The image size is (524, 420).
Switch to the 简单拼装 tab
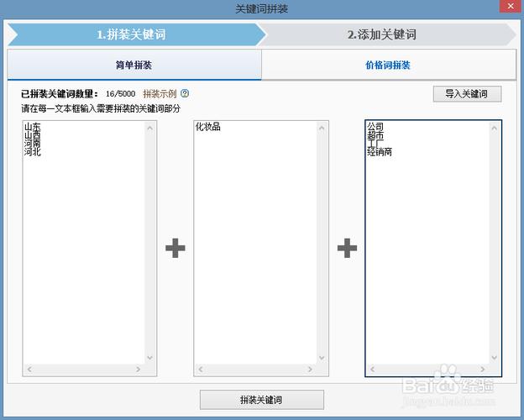tap(134, 65)
